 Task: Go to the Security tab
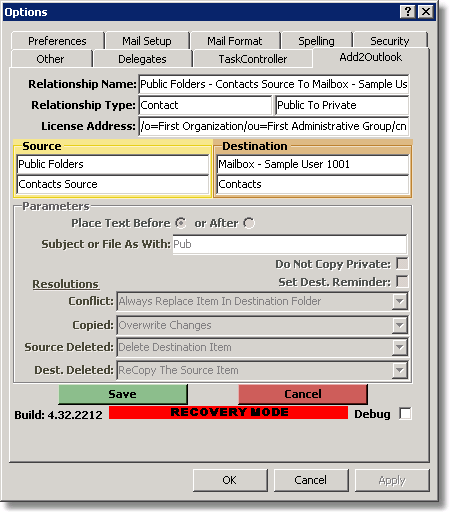(390, 41)
